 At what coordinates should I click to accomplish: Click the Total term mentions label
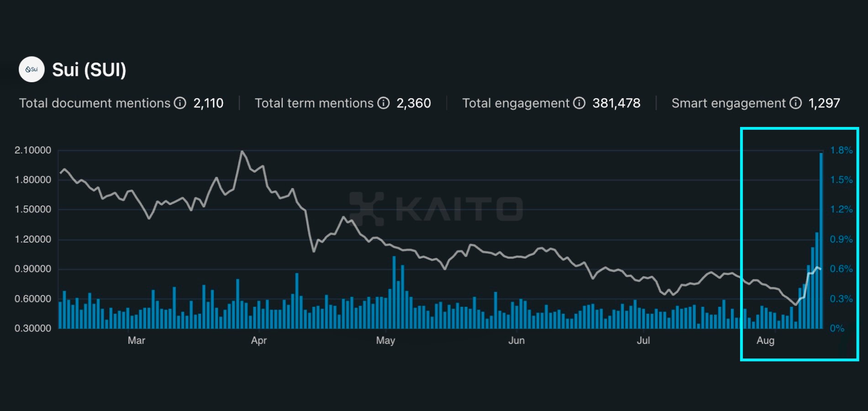click(314, 103)
